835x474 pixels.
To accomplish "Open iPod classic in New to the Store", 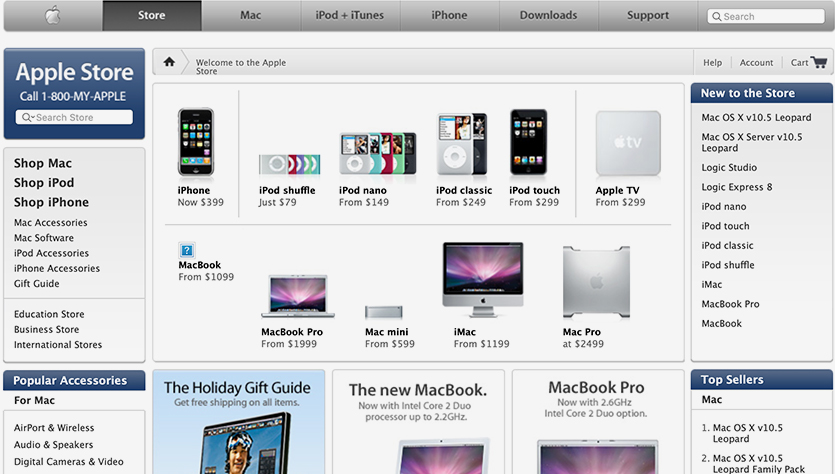I will point(727,246).
